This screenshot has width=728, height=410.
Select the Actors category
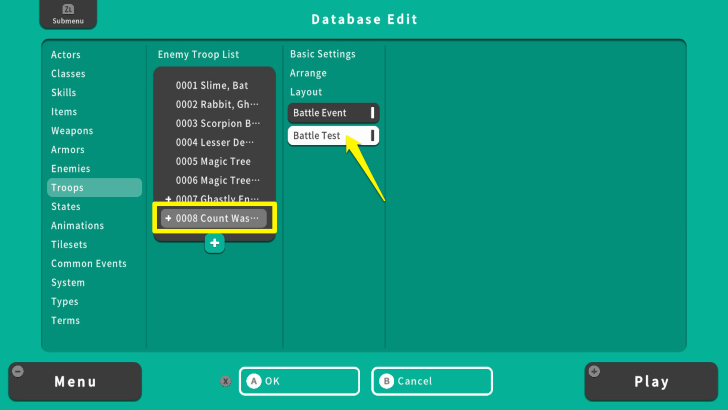coord(66,55)
